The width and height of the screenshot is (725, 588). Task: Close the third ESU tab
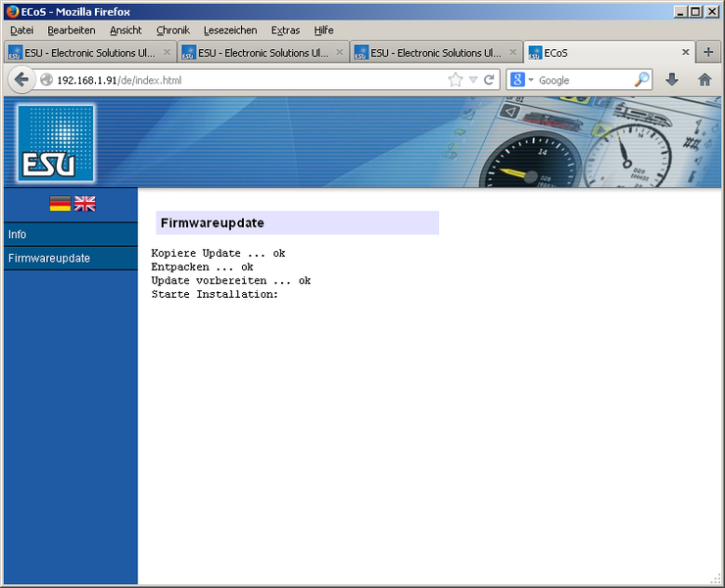click(x=512, y=52)
